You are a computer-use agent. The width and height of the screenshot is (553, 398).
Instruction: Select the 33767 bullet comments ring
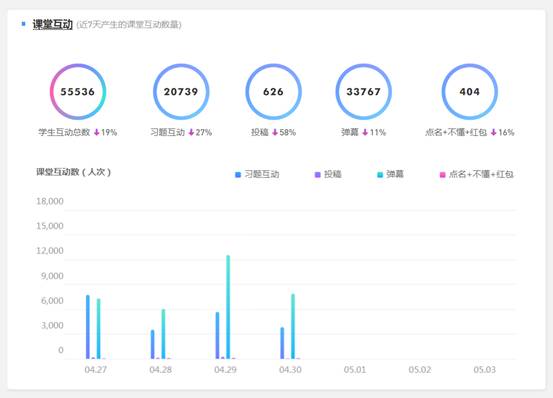[x=363, y=92]
